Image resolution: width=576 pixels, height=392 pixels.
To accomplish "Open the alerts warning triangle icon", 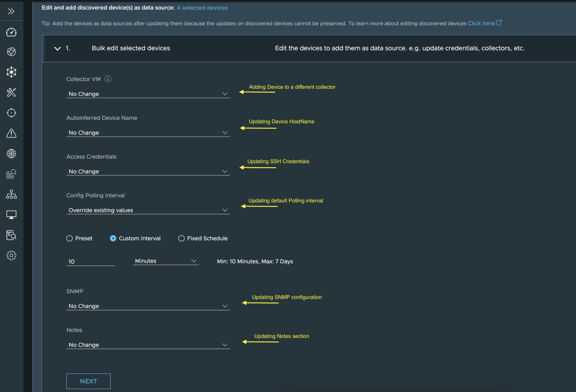I will [x=11, y=133].
